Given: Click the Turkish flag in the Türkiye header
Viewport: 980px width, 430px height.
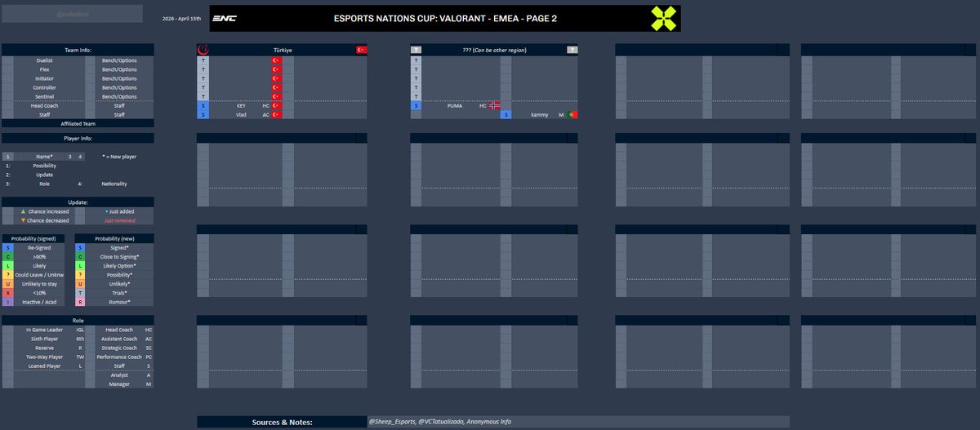Looking at the screenshot, I should 361,50.
